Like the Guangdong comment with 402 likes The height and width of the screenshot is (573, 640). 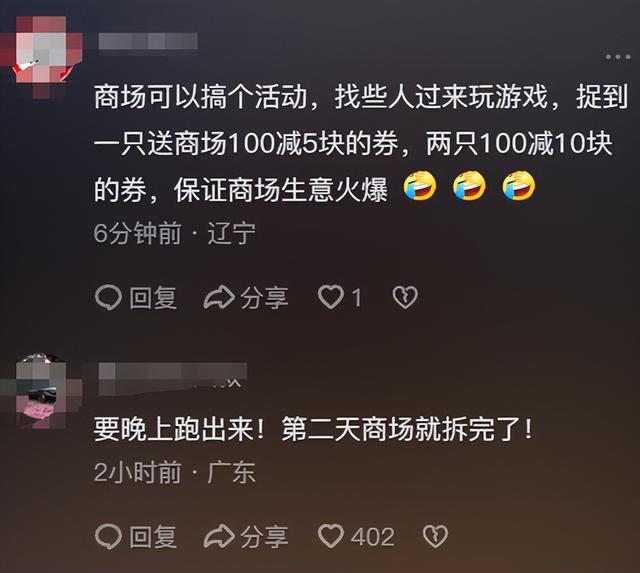click(331, 536)
